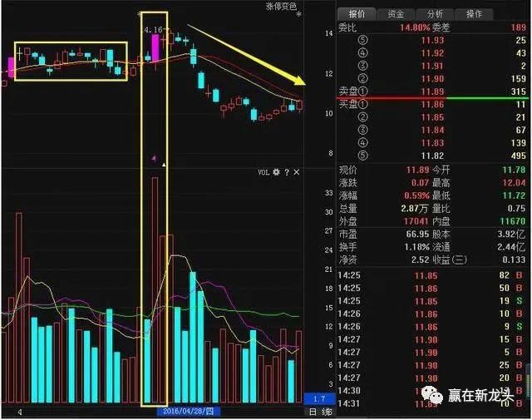Select buy level ③ price 11.84
This screenshot has width=532, height=420.
(432, 131)
